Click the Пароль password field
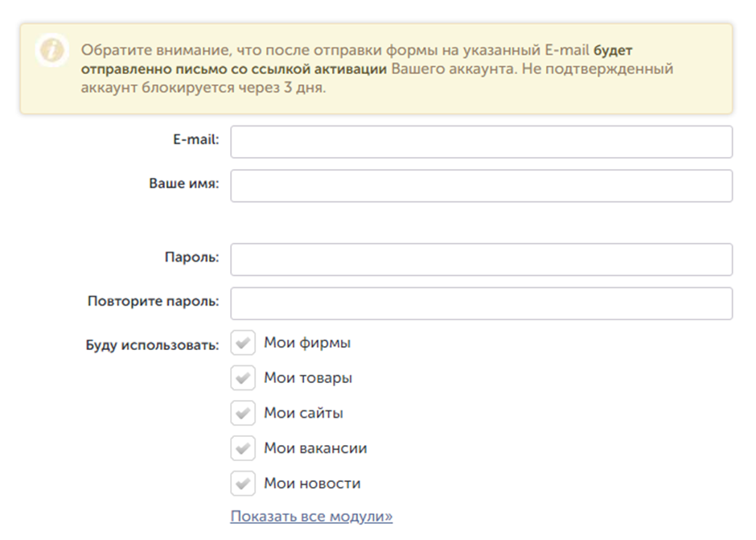Image resolution: width=756 pixels, height=540 pixels. (x=481, y=259)
